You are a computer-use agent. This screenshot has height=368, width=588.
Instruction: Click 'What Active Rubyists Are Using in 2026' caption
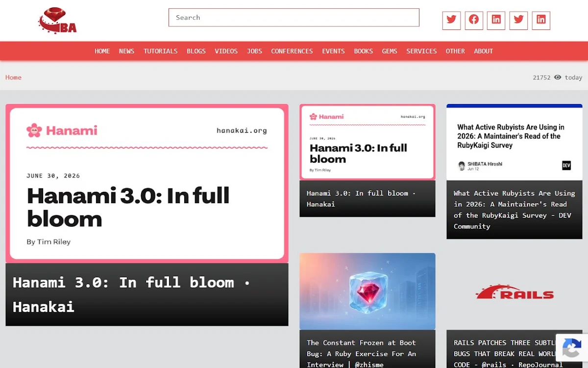click(x=514, y=210)
